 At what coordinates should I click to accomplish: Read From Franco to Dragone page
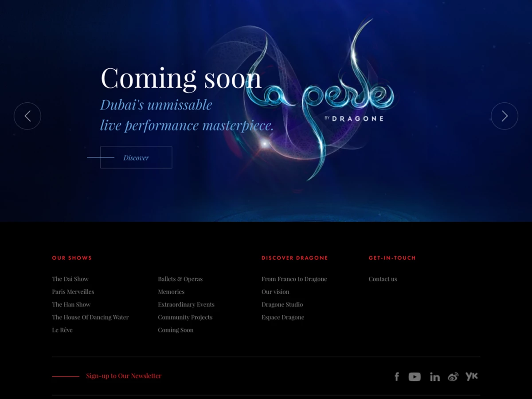point(294,279)
